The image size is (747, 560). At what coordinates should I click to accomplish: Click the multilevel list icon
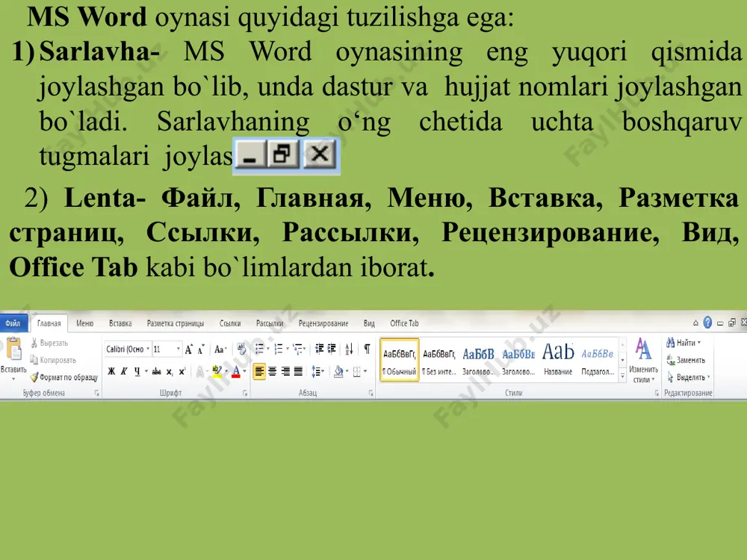[x=298, y=349]
